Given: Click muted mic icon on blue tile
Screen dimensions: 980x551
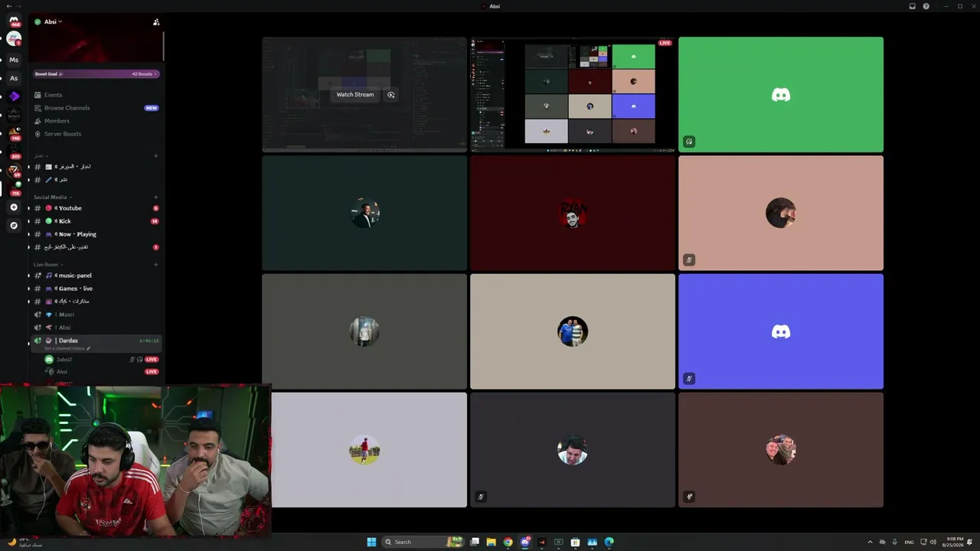Looking at the screenshot, I should click(689, 378).
